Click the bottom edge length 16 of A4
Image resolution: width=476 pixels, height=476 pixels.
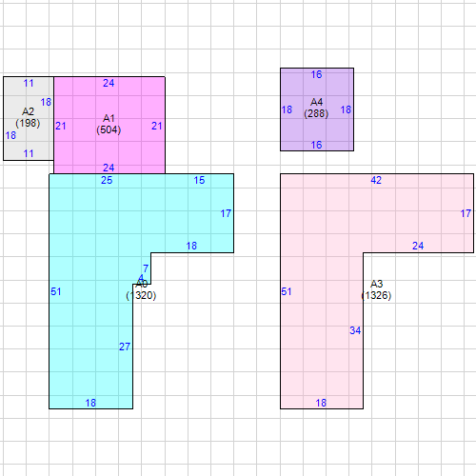316,145
